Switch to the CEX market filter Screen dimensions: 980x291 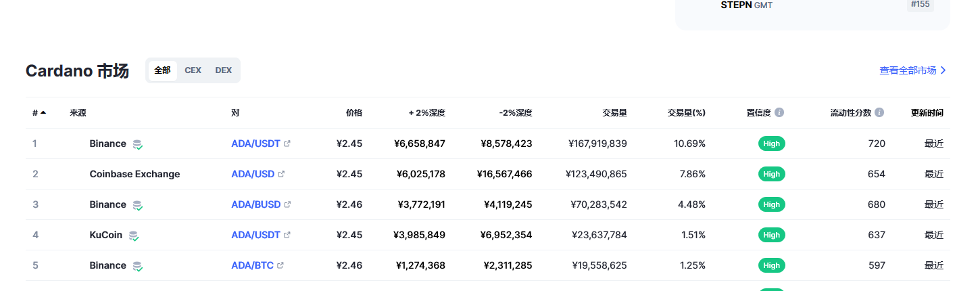click(193, 70)
